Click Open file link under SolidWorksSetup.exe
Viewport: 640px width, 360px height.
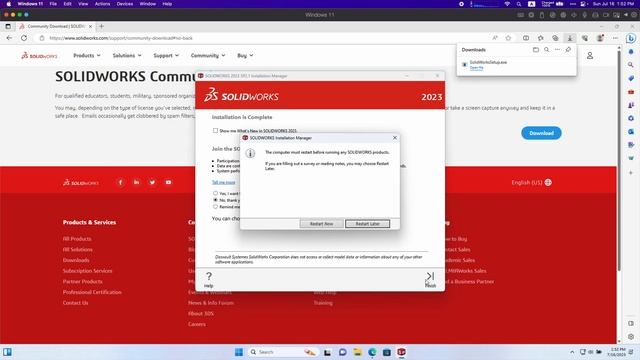[476, 68]
